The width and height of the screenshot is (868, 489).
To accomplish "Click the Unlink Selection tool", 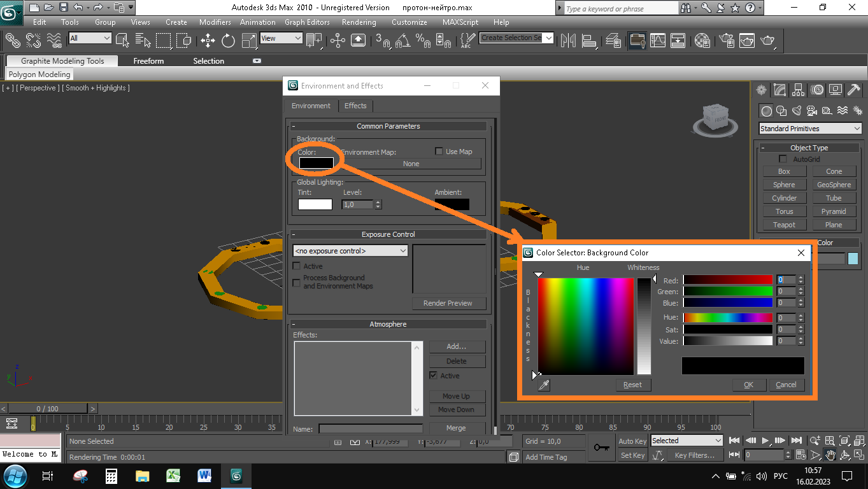I will [x=34, y=40].
